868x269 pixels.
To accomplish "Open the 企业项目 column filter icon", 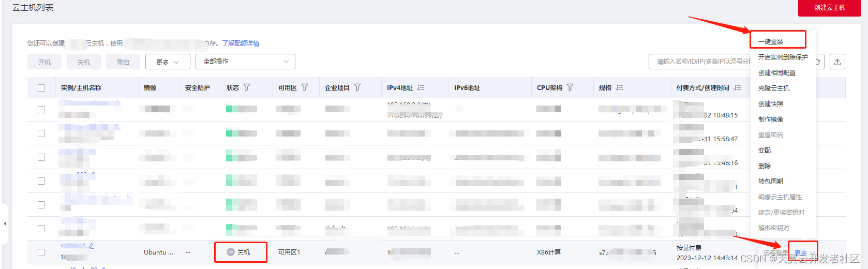I will [357, 87].
